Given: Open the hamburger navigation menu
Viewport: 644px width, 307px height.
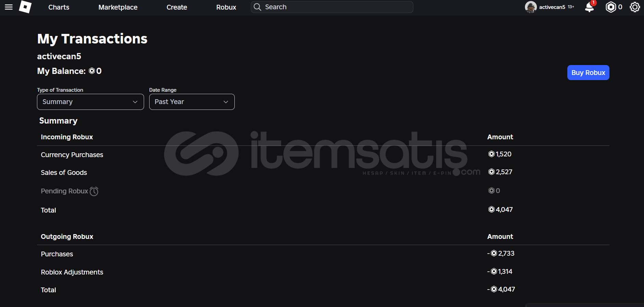Looking at the screenshot, I should [x=9, y=7].
